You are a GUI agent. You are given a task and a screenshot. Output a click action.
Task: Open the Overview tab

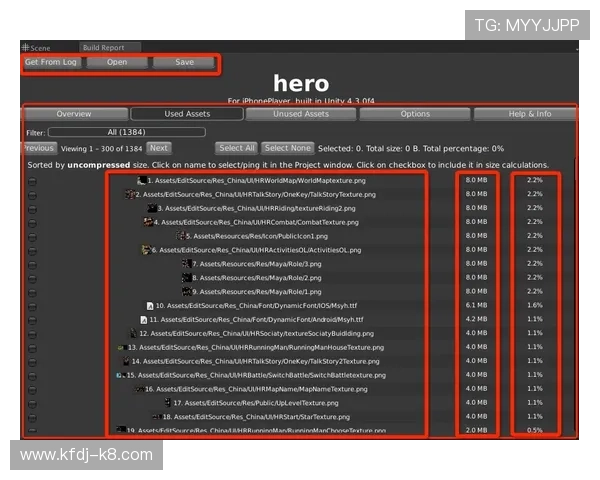pos(74,114)
